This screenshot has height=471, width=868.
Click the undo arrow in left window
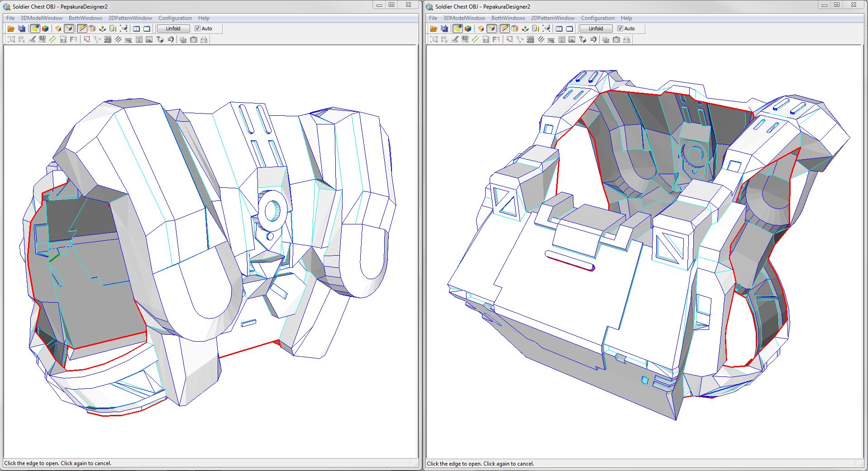tap(170, 40)
